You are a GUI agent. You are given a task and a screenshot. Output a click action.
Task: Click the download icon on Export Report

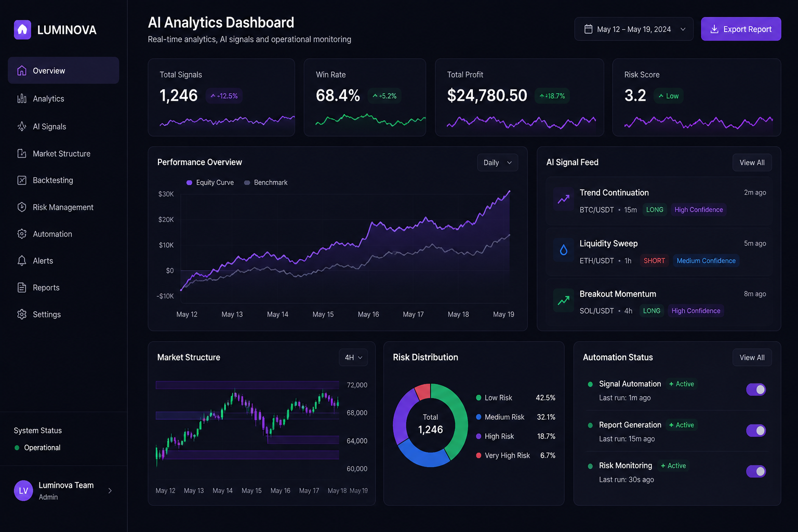pos(714,29)
